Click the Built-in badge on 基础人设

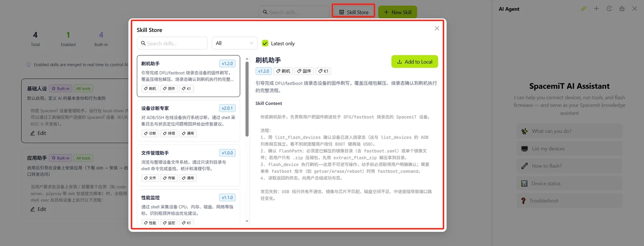(x=61, y=89)
